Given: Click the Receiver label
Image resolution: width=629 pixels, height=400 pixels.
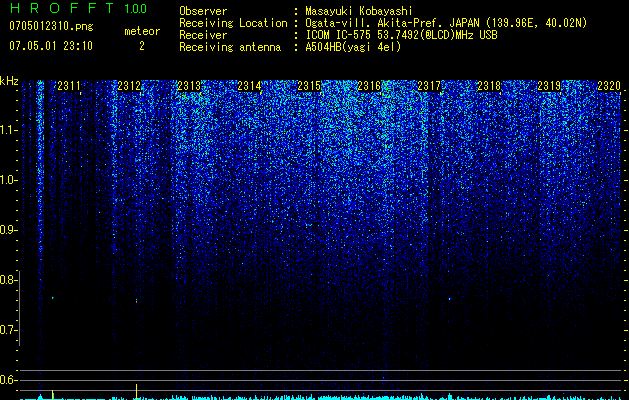Looking at the screenshot, I should pos(203,35).
